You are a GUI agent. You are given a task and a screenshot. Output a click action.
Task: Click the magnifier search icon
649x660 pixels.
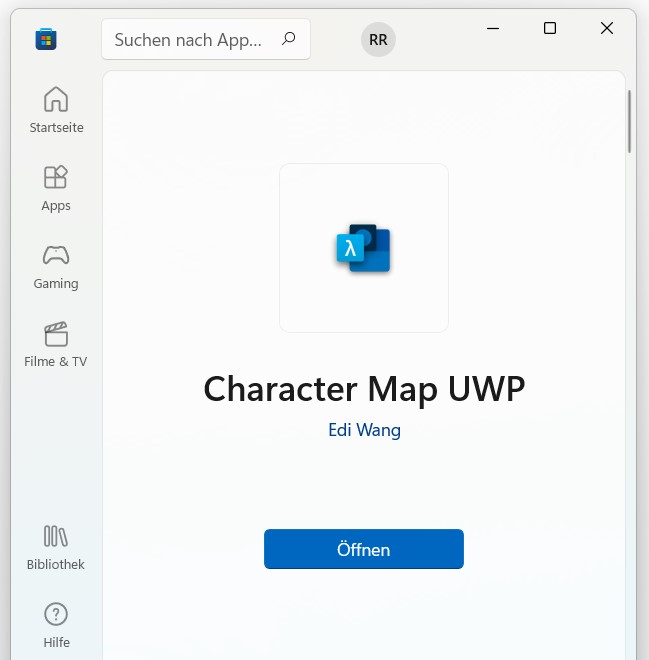[289, 39]
